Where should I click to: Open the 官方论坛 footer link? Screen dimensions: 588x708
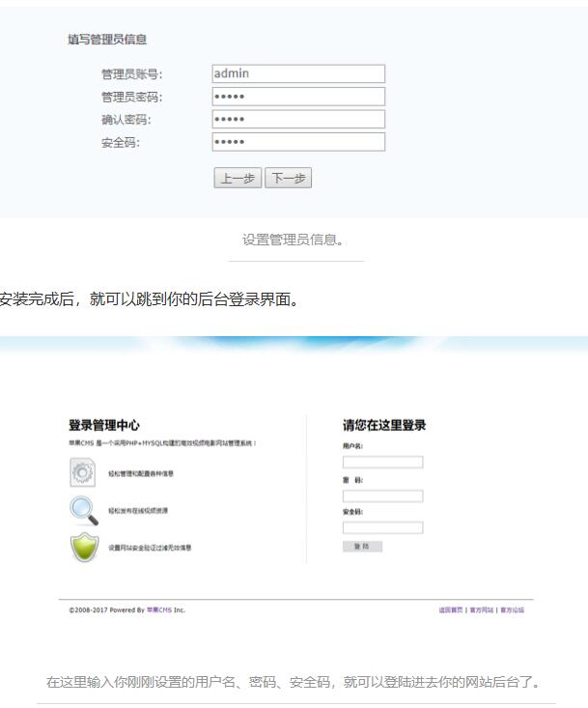tap(512, 610)
